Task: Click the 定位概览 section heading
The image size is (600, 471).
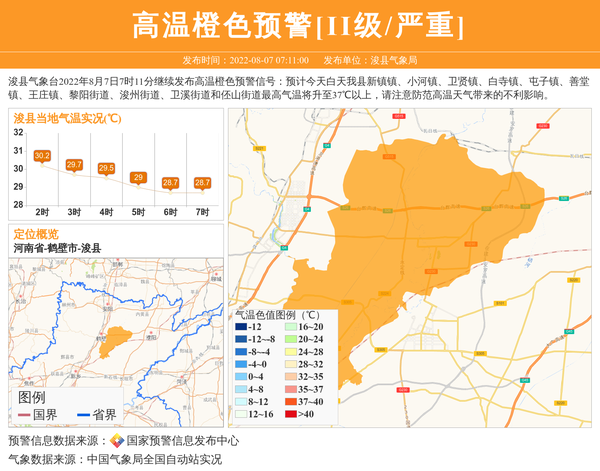Action: pos(36,232)
